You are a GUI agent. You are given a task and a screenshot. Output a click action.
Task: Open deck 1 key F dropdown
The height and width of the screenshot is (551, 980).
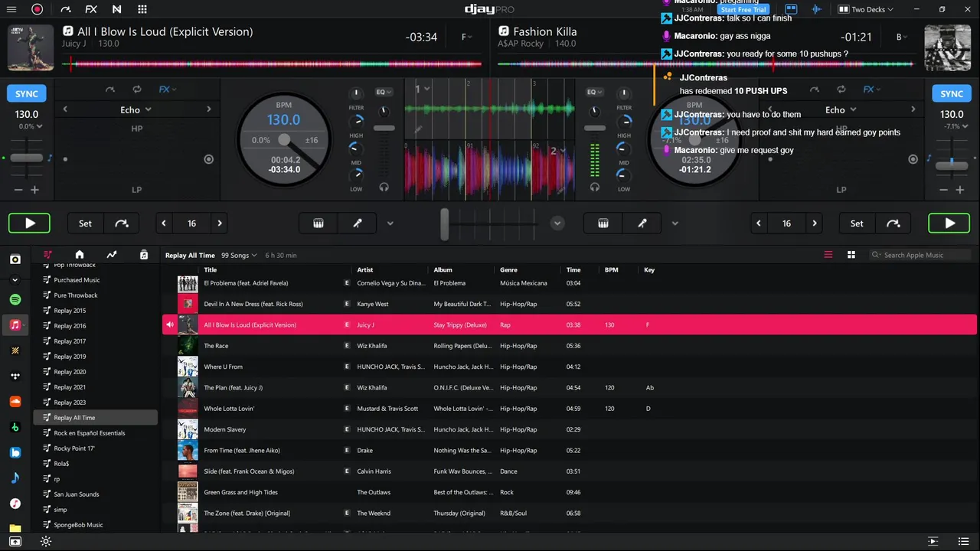465,37
